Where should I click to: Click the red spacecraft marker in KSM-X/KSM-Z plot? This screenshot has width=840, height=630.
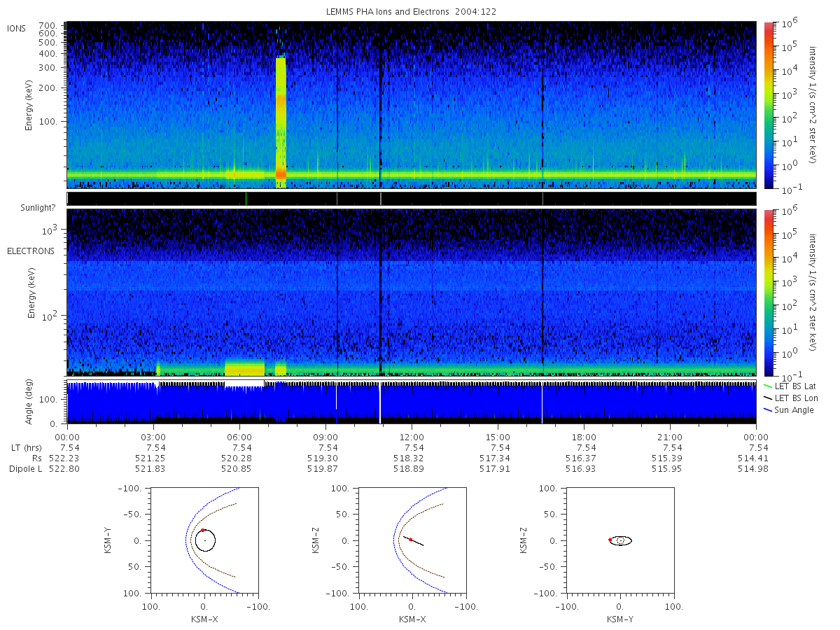click(x=410, y=540)
